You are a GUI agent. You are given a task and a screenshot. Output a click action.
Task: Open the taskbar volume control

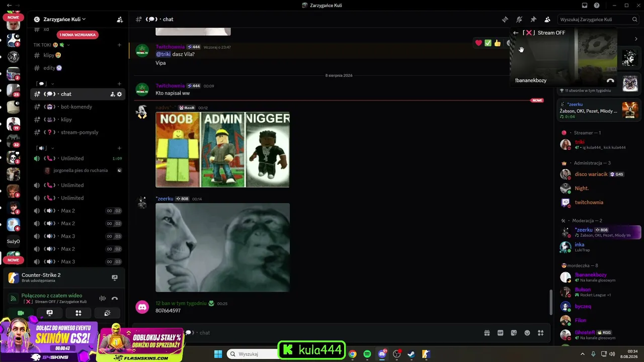pyautogui.click(x=612, y=354)
